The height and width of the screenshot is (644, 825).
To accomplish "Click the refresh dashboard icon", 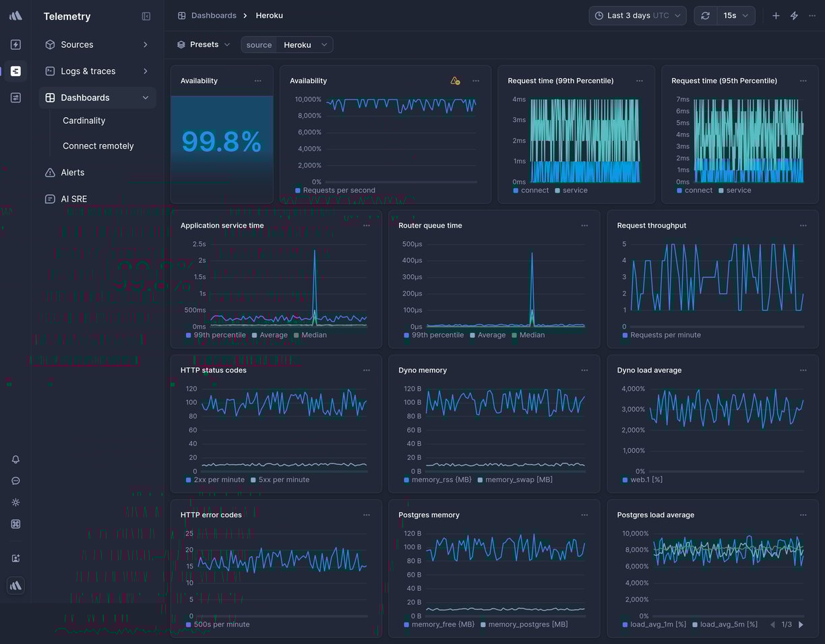I will (705, 15).
